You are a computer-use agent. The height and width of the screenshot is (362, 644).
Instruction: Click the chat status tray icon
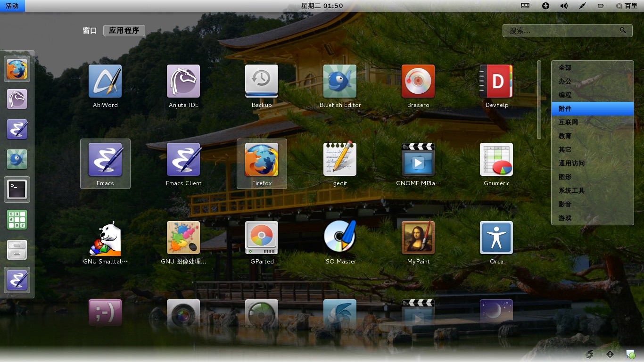pyautogui.click(x=630, y=354)
